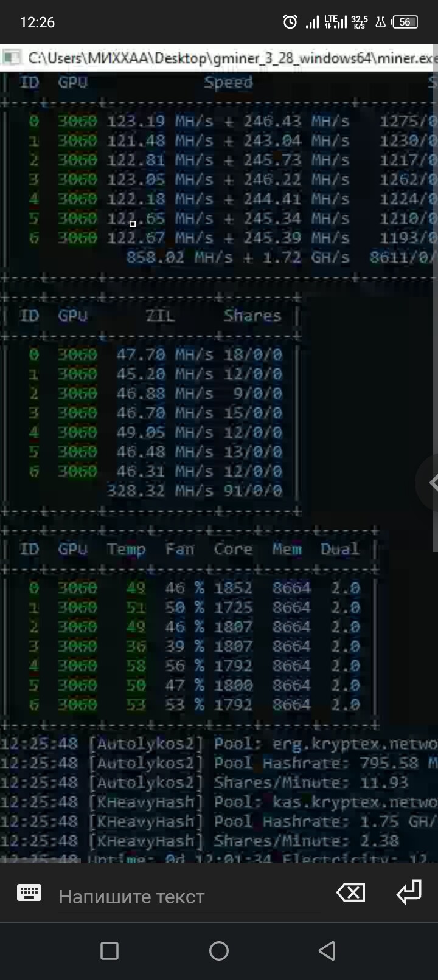Tap the 12:26 clock in status bar
The image size is (438, 980).
pyautogui.click(x=37, y=22)
